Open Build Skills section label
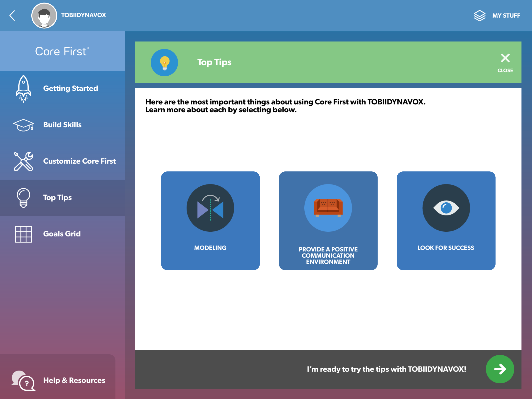This screenshot has height=399, width=532. pyautogui.click(x=62, y=125)
